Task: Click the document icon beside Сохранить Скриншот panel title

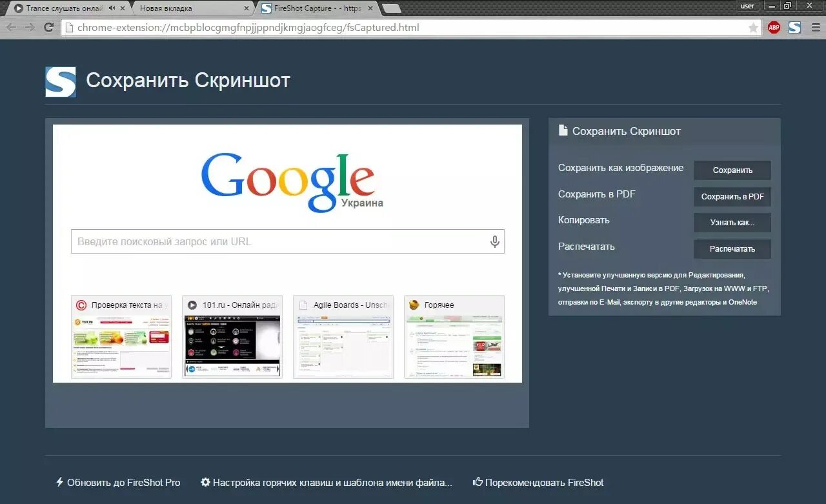Action: (x=563, y=131)
